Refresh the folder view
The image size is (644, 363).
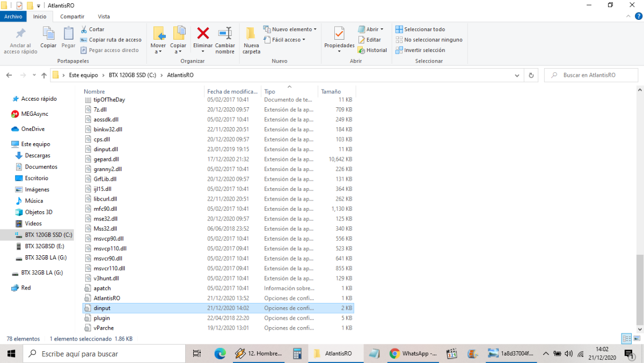[531, 75]
